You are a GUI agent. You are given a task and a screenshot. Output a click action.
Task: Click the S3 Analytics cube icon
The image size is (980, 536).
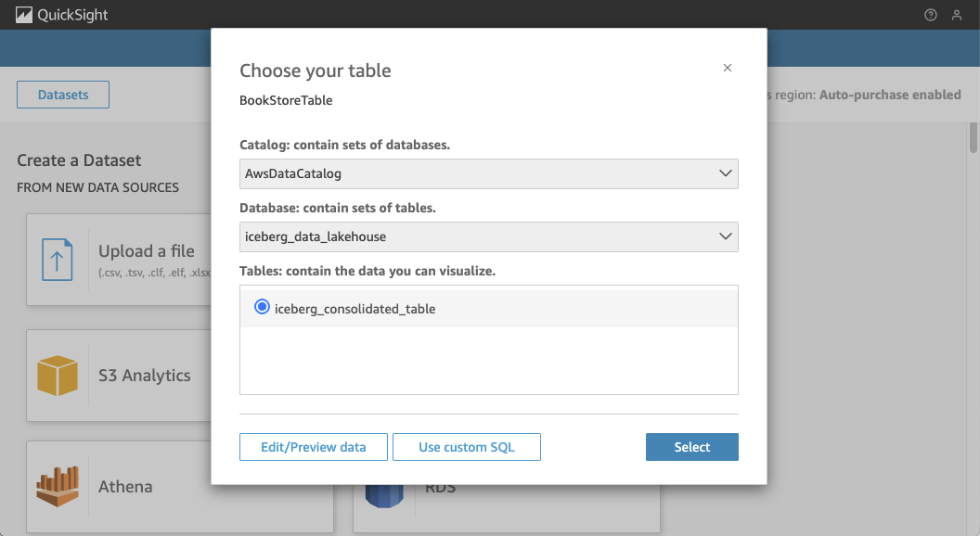(x=58, y=376)
